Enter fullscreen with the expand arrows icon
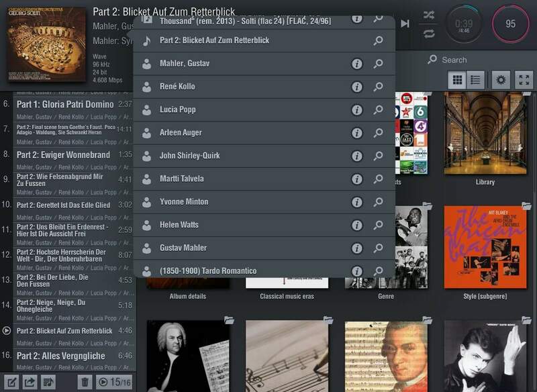This screenshot has width=537, height=392. (524, 80)
